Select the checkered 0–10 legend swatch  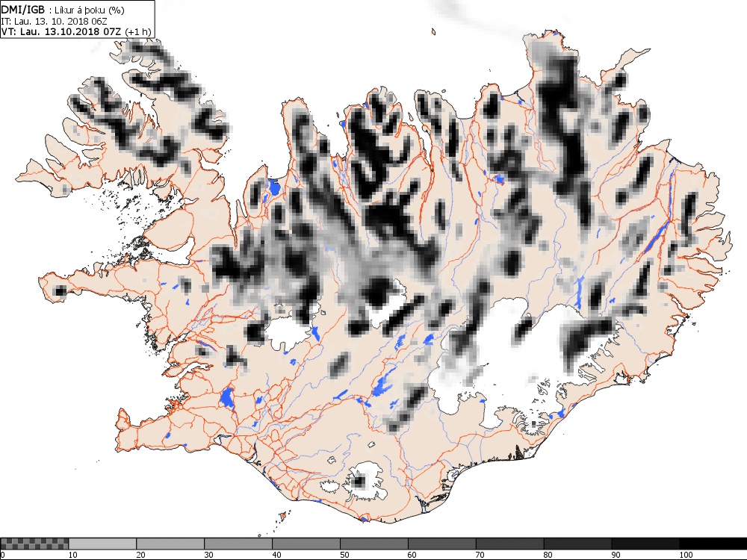(x=34, y=544)
